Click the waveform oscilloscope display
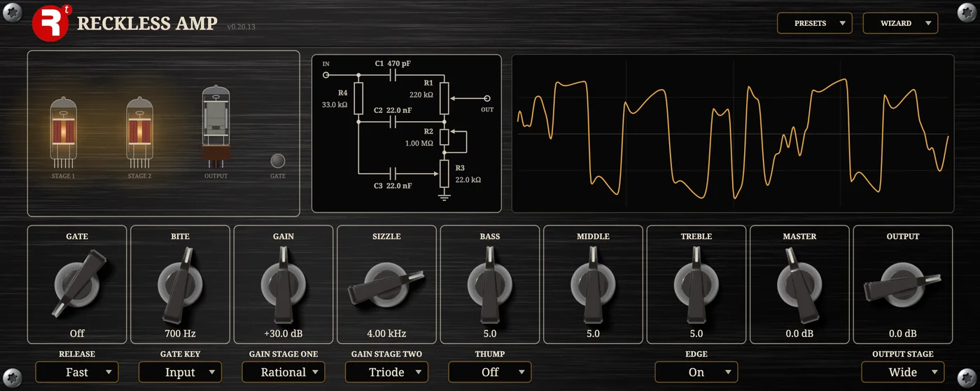 click(x=733, y=133)
